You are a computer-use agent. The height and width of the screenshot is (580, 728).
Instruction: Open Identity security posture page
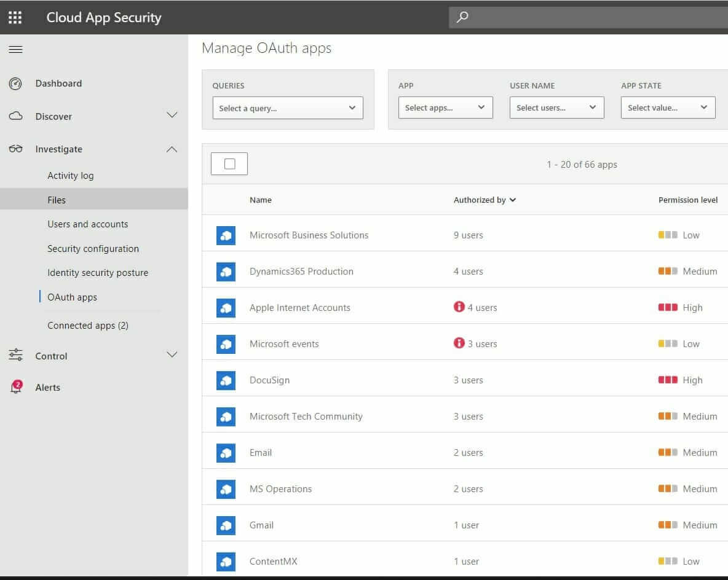coord(98,273)
